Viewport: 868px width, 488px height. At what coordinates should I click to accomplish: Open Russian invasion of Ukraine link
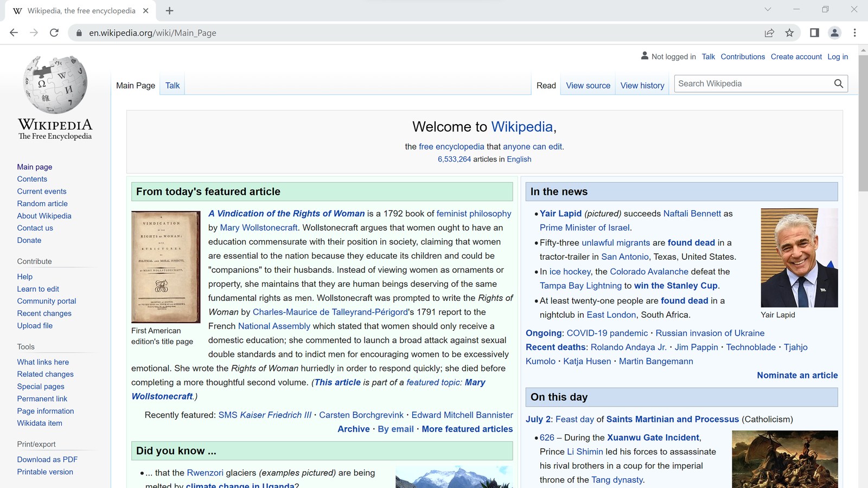tap(710, 333)
